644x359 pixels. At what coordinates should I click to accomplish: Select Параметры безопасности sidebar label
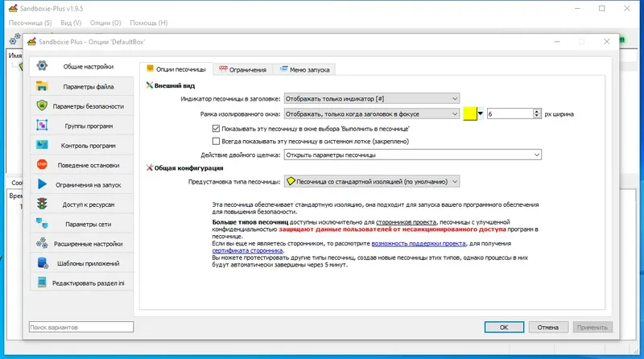(x=89, y=106)
